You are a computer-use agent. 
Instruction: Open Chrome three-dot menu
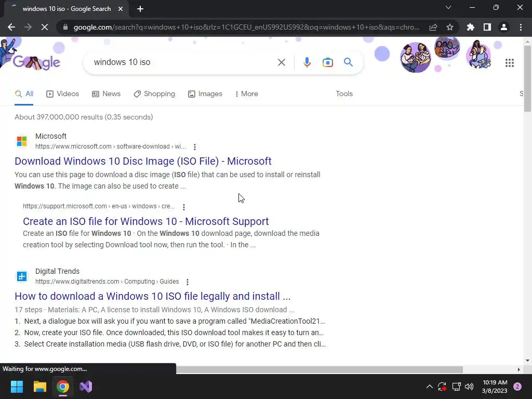coord(521,27)
